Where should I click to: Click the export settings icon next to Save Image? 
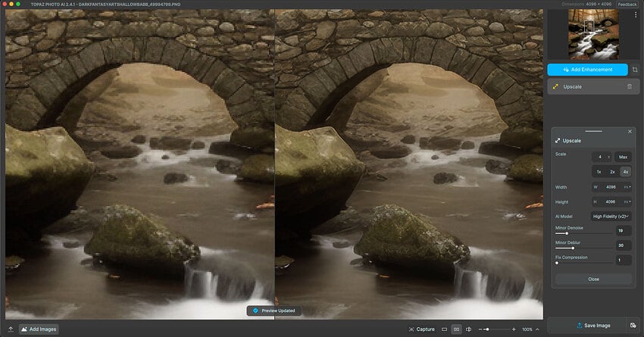click(x=633, y=326)
